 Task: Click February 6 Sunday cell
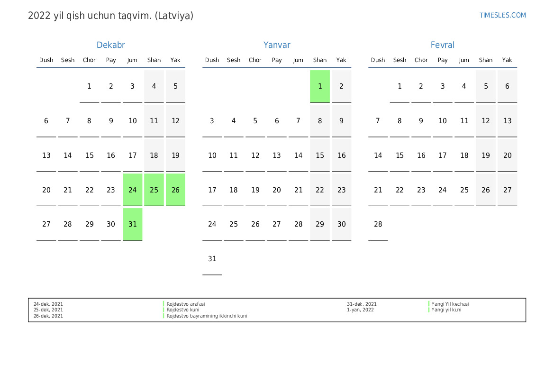507,86
